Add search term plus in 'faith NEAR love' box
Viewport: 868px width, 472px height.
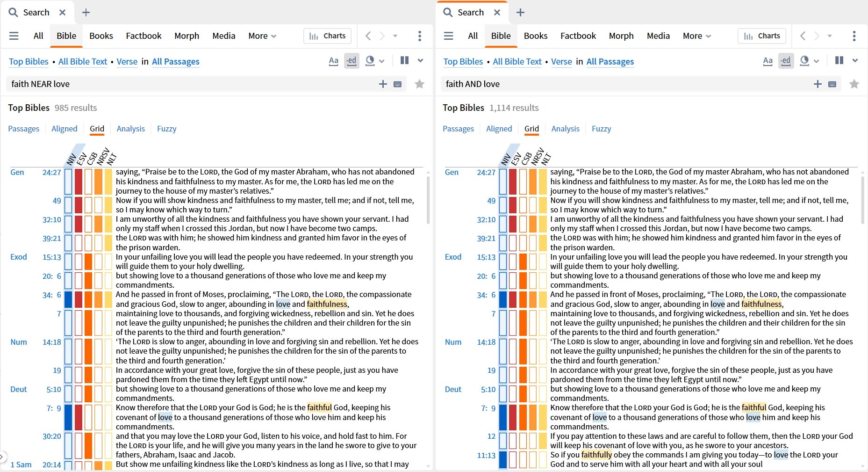(383, 84)
